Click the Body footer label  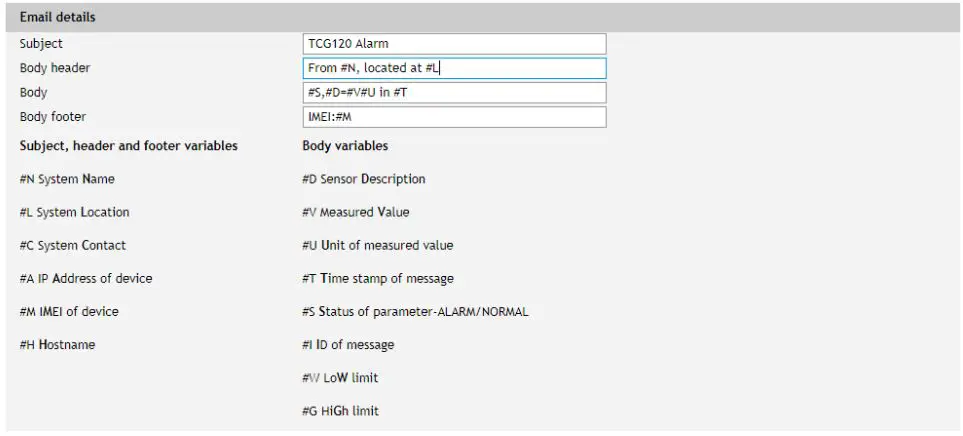click(53, 117)
